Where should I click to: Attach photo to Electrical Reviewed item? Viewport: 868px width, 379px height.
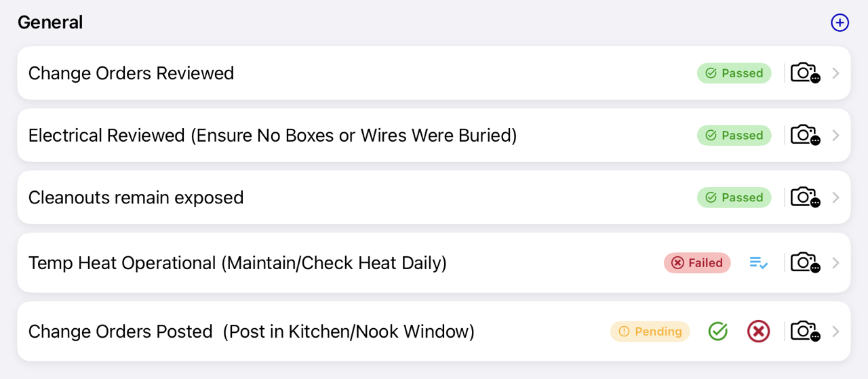point(805,135)
